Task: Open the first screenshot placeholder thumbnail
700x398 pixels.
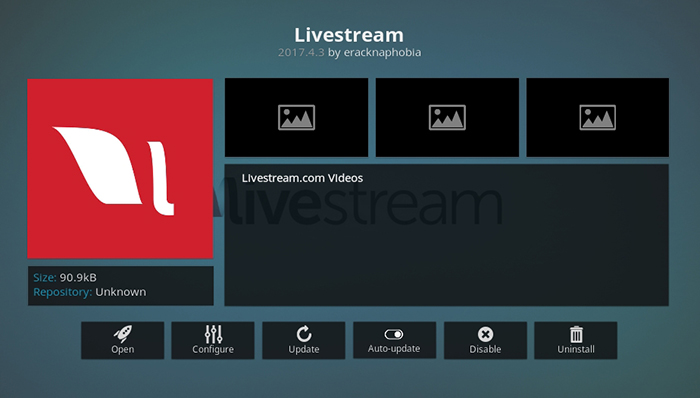Action: tap(296, 117)
